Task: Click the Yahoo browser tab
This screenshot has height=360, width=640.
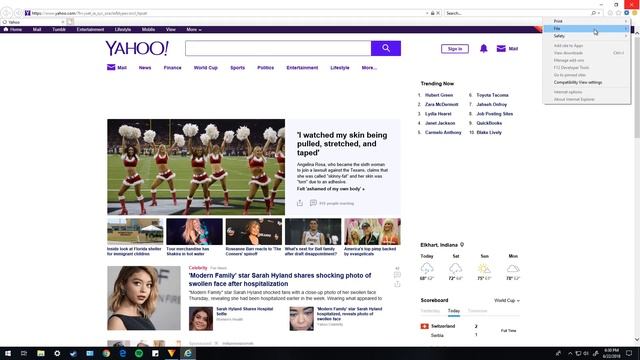Action: 33,22
